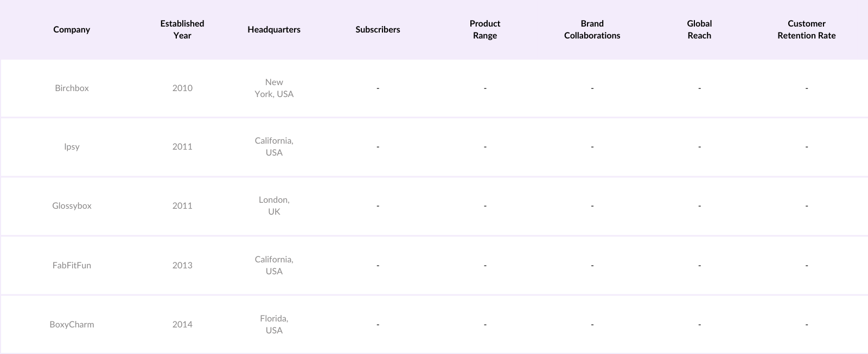Screen dimensions: 868x354
Task: Click the Subscribers column header
Action: click(x=378, y=30)
